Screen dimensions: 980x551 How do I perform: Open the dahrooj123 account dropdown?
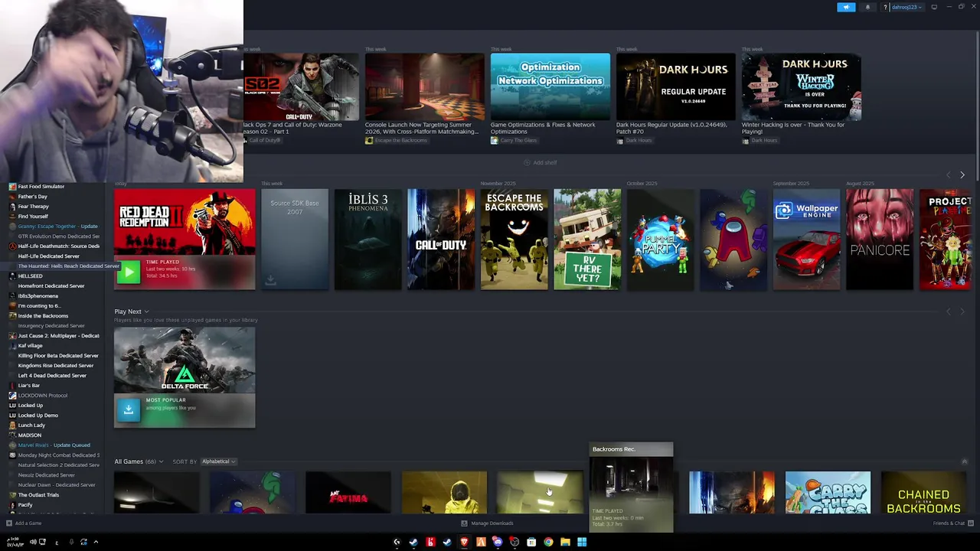pos(906,7)
